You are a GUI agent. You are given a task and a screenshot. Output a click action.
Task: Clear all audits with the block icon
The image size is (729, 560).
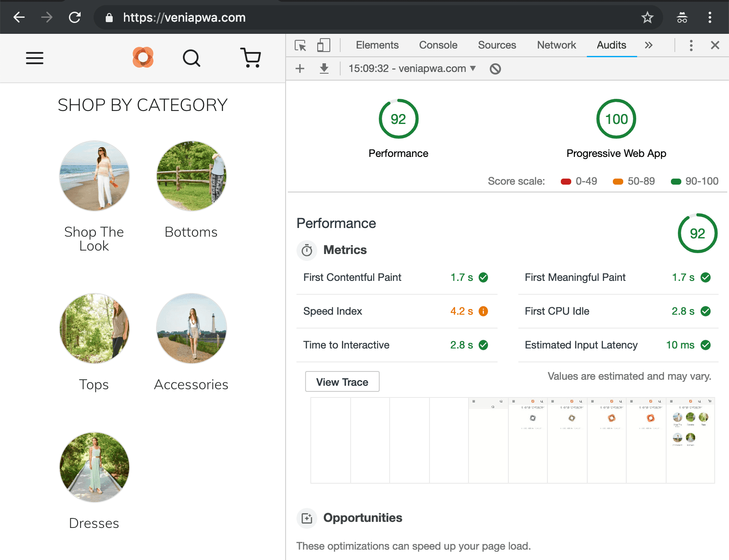coord(495,69)
